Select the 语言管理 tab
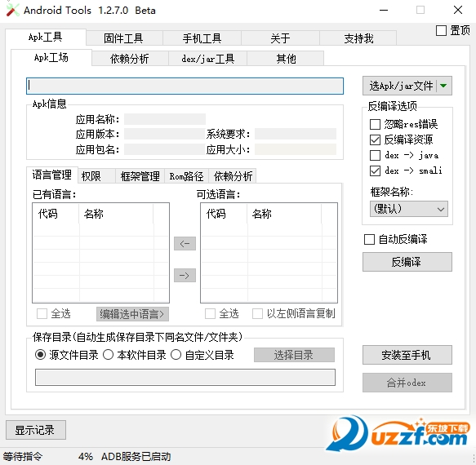 (x=52, y=175)
